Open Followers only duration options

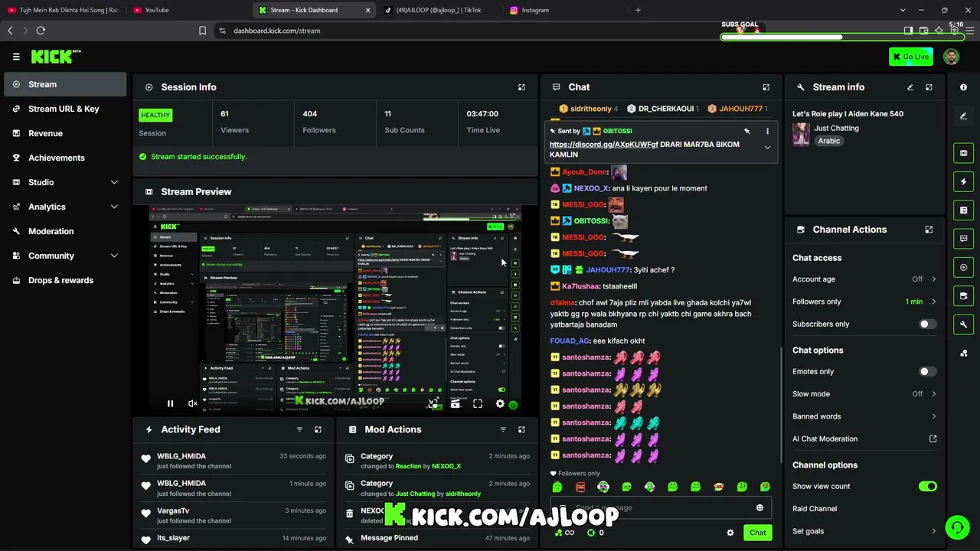pyautogui.click(x=864, y=302)
